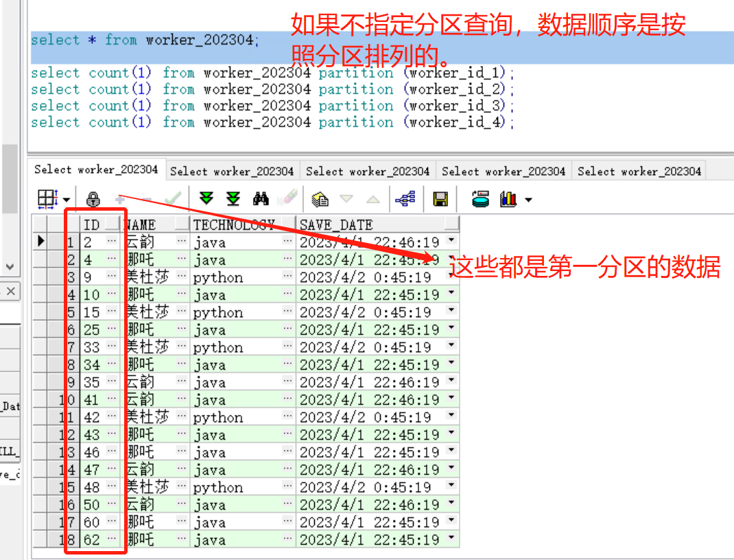This screenshot has width=734, height=560.
Task: Click the ID column header
Action: [x=100, y=224]
